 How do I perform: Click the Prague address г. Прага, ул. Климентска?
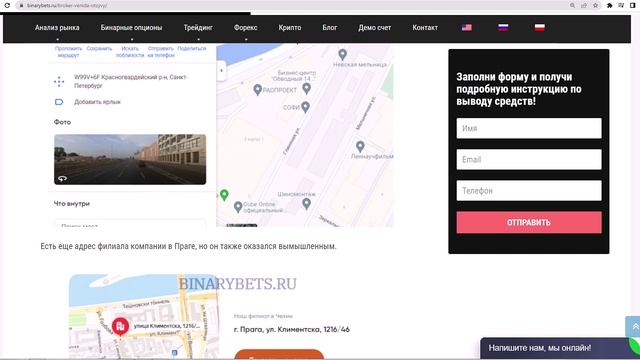pyautogui.click(x=292, y=329)
